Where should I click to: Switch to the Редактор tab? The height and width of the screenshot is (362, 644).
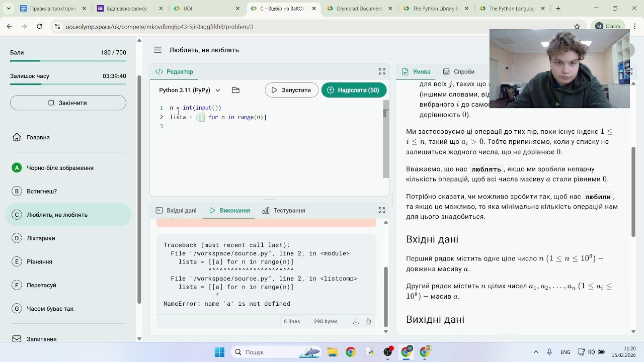(174, 71)
